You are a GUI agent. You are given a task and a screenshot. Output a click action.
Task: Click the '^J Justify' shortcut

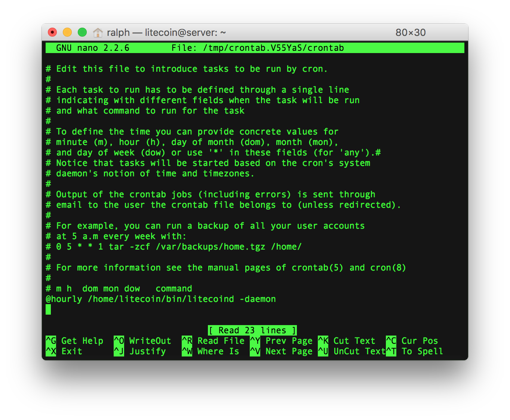(x=140, y=351)
